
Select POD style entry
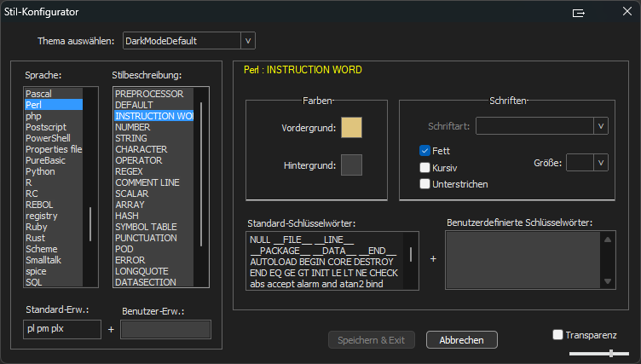click(x=153, y=249)
